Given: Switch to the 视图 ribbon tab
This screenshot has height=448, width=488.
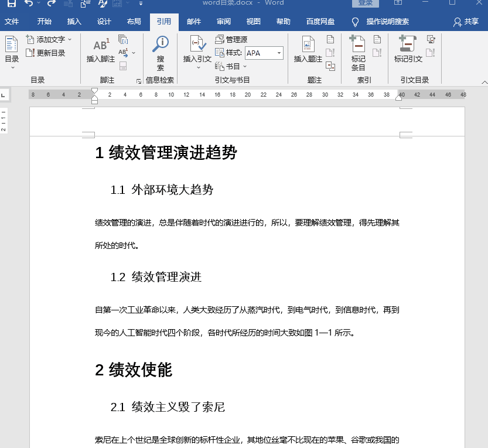Looking at the screenshot, I should 253,21.
